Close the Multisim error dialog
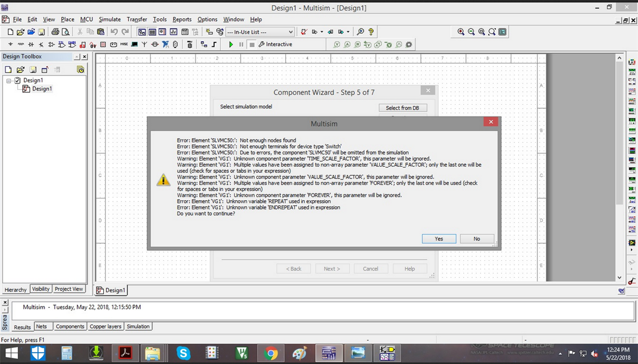638x364 pixels. click(491, 122)
